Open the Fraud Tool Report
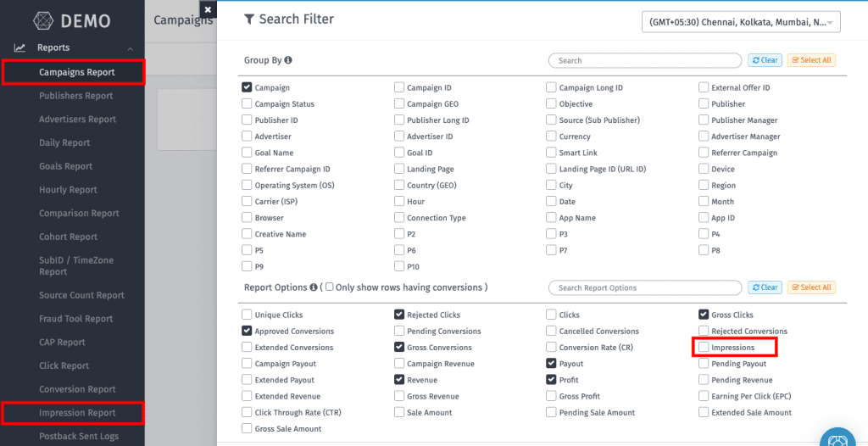This screenshot has width=868, height=446. click(75, 319)
